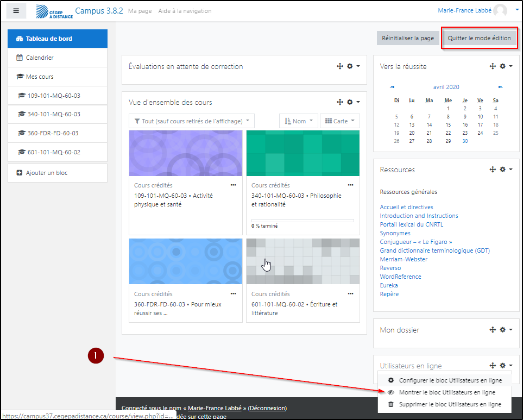
Task: Open gear menu of Évaluations en attente block
Action: pos(352,66)
